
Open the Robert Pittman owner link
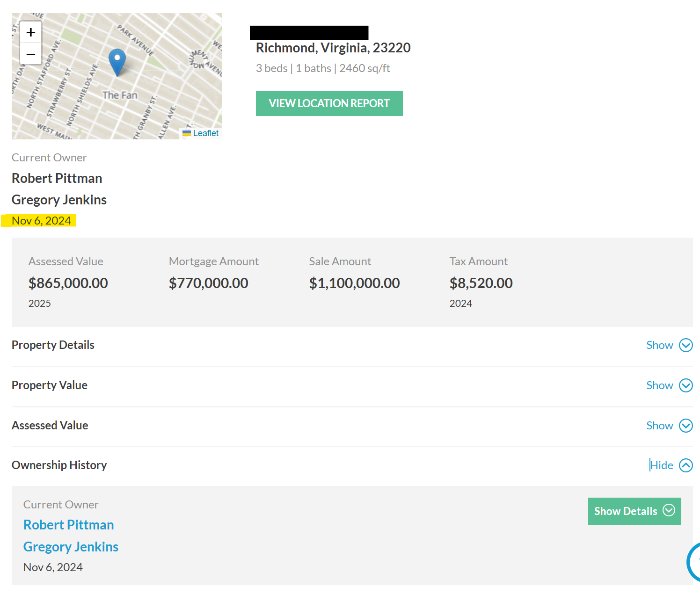point(69,525)
